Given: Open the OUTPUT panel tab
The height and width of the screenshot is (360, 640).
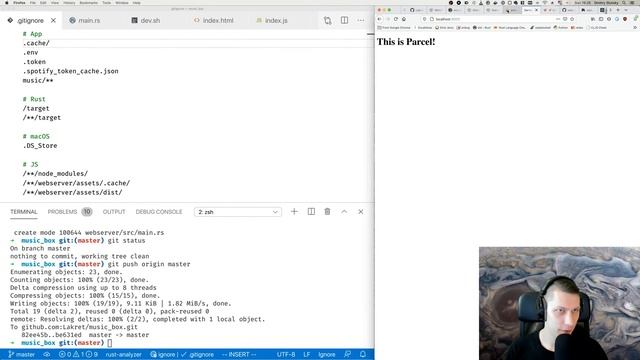Looking at the screenshot, I should pyautogui.click(x=114, y=212).
